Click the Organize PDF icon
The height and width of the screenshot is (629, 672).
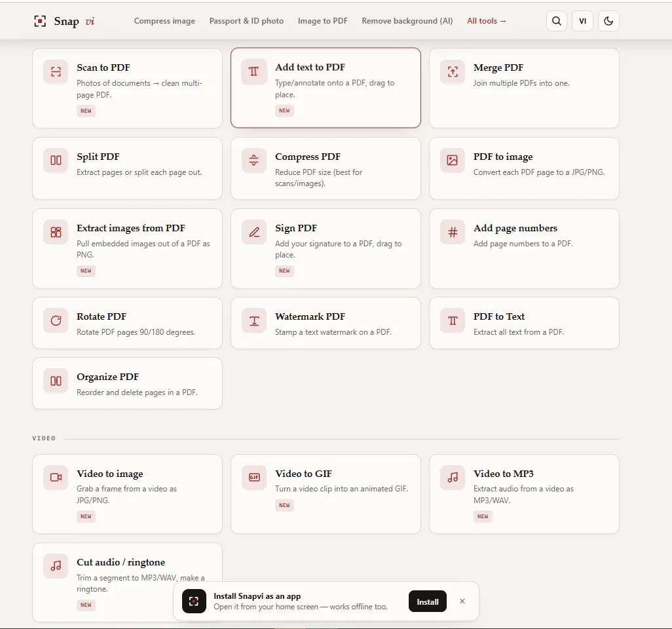(56, 381)
